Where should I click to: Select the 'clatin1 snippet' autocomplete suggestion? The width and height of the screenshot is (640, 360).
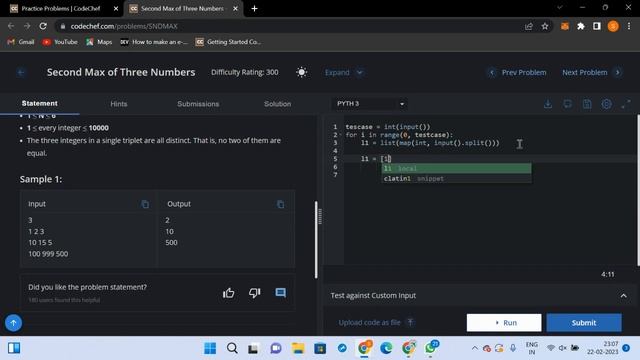(x=456, y=178)
